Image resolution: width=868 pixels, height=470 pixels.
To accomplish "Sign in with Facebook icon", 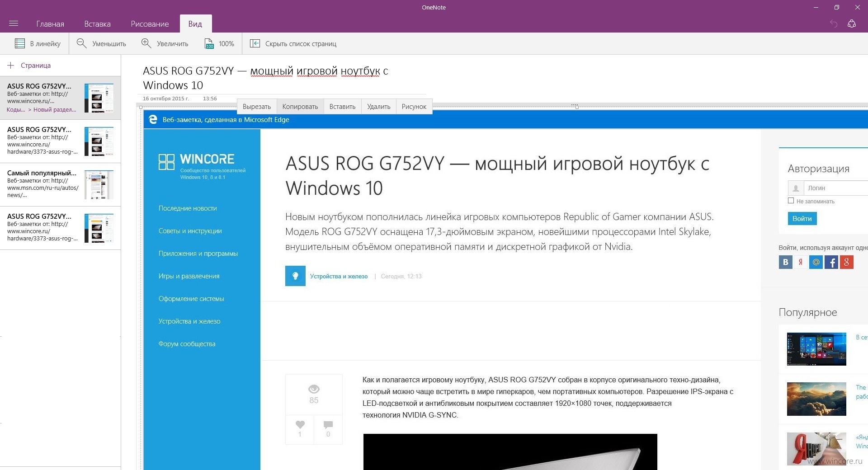I will coord(831,262).
